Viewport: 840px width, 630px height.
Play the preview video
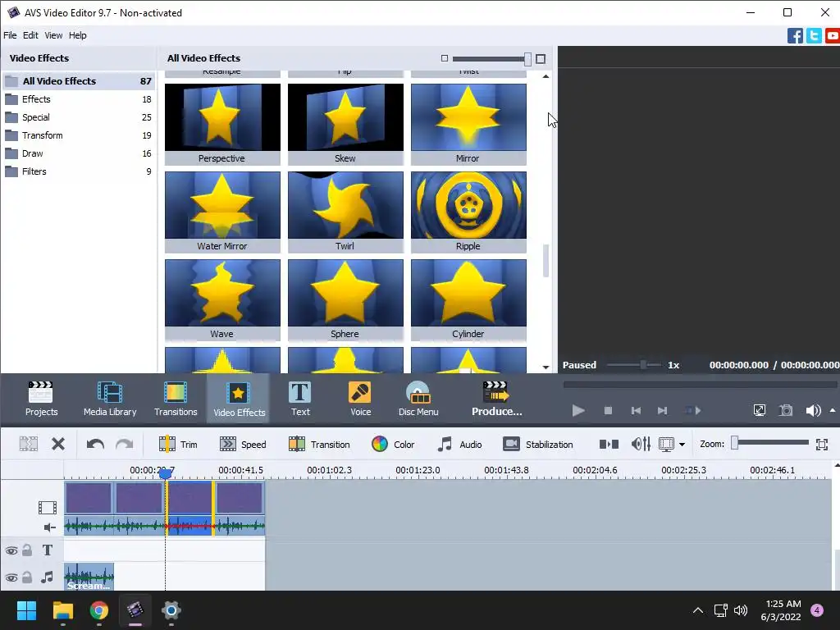578,410
